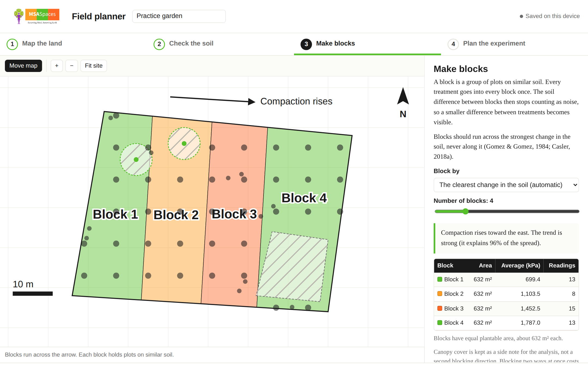588x368 pixels.
Task: Click the Number of blocks slider handle
Action: click(x=465, y=211)
